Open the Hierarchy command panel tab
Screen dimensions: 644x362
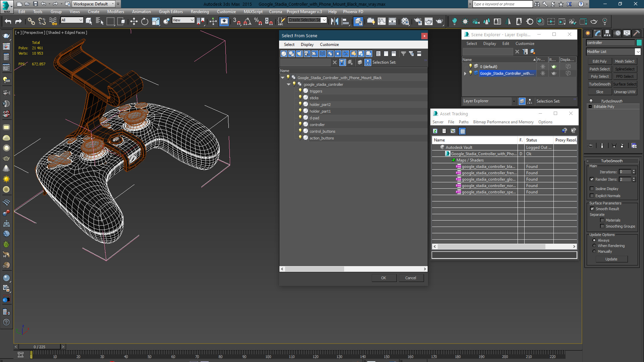coord(607,33)
